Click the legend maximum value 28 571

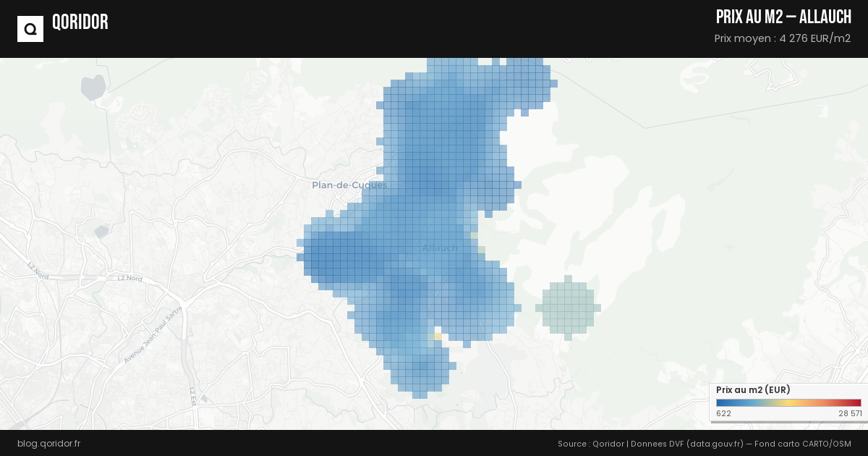850,414
